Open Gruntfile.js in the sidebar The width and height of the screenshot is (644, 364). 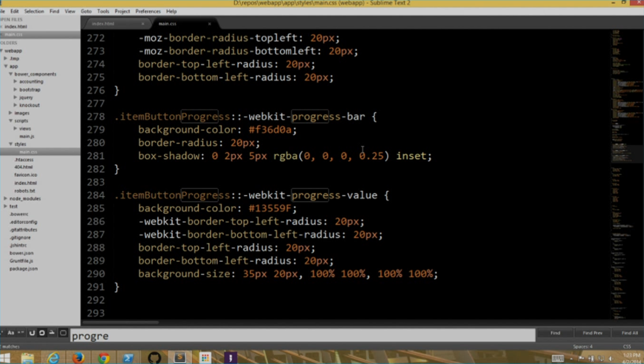point(21,261)
